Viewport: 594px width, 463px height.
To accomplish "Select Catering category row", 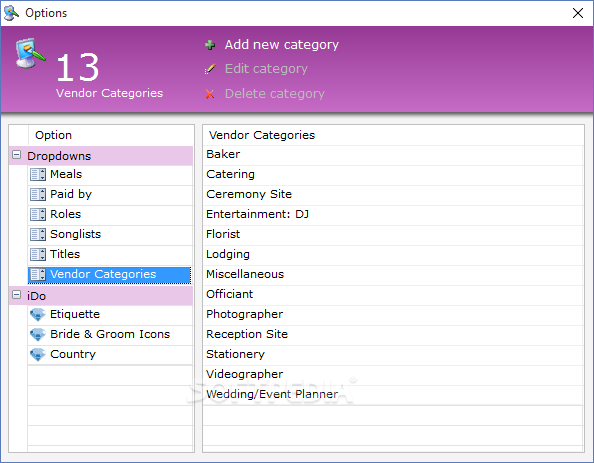I will tap(393, 175).
